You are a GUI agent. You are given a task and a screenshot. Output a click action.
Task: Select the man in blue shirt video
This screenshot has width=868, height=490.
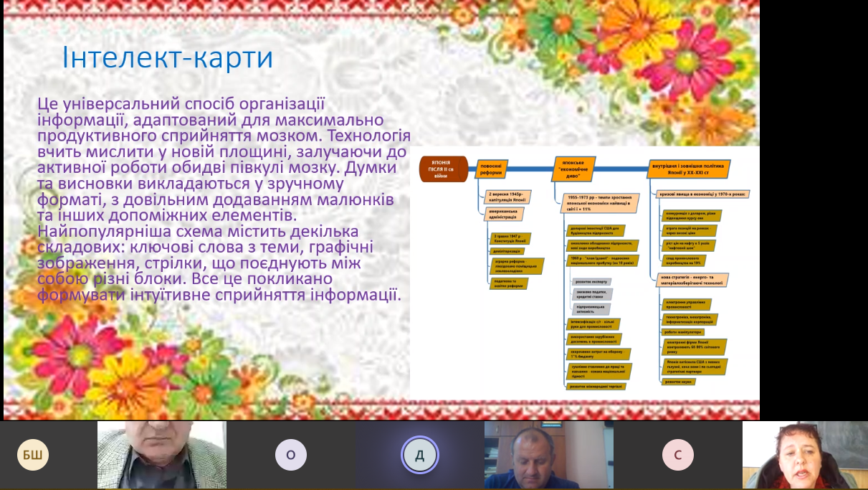point(548,454)
